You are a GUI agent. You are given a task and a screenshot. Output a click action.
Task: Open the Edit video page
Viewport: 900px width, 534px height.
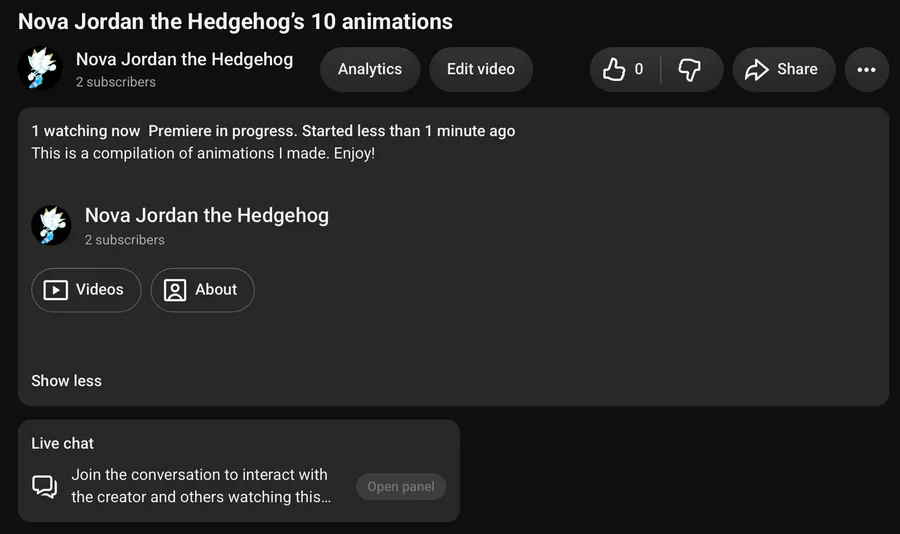481,69
